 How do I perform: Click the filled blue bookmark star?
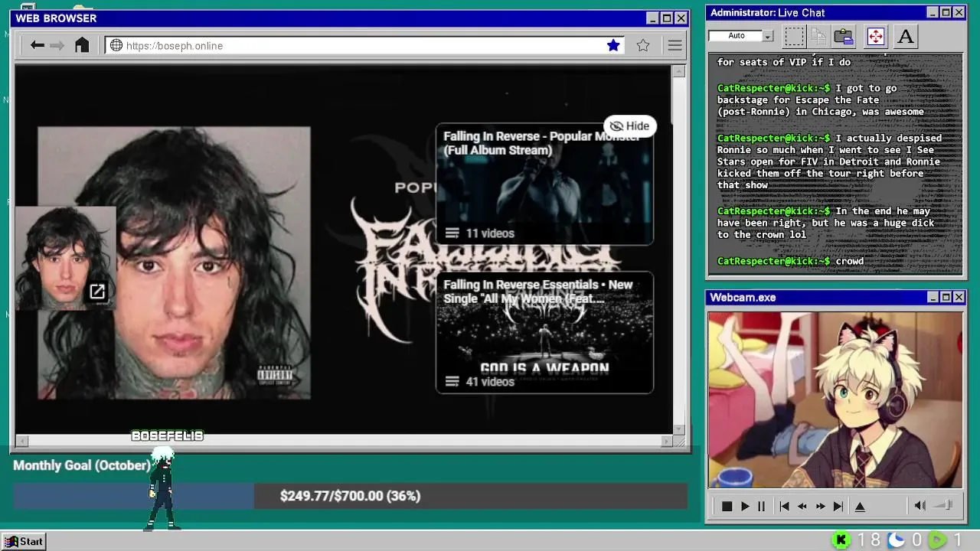tap(613, 45)
